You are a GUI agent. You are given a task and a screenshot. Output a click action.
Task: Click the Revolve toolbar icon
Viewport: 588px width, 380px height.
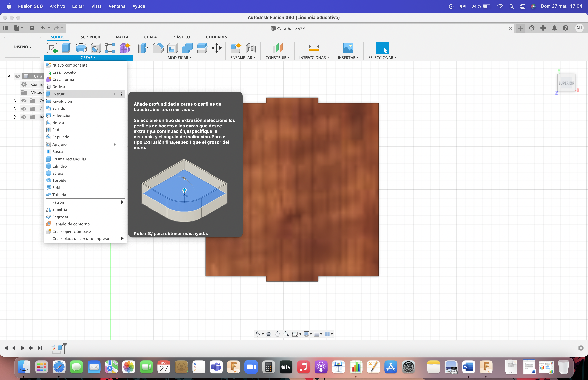(x=81, y=48)
